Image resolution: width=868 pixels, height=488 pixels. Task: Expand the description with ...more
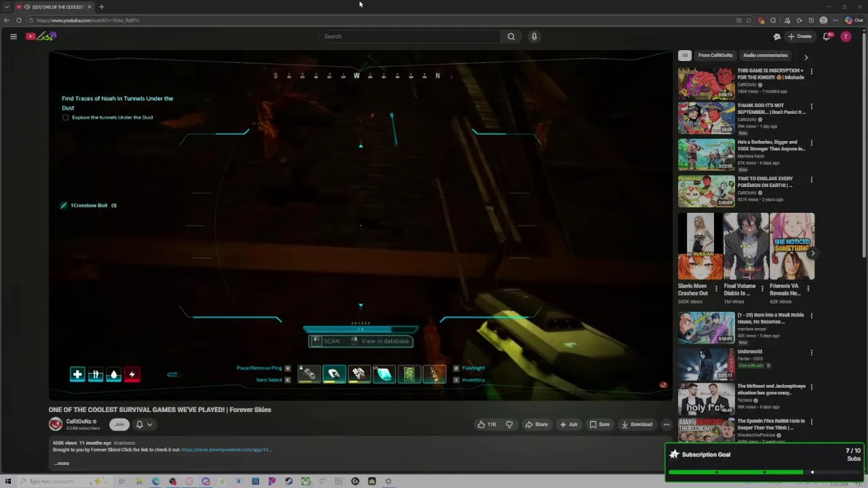(x=61, y=464)
